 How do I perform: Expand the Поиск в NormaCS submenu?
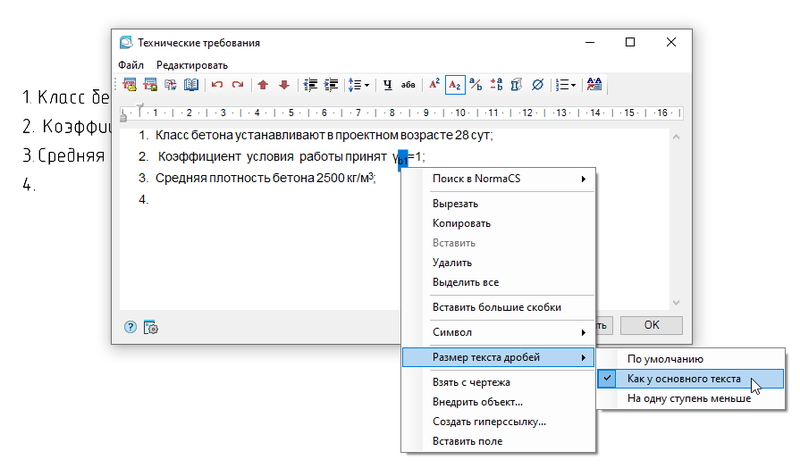498,179
